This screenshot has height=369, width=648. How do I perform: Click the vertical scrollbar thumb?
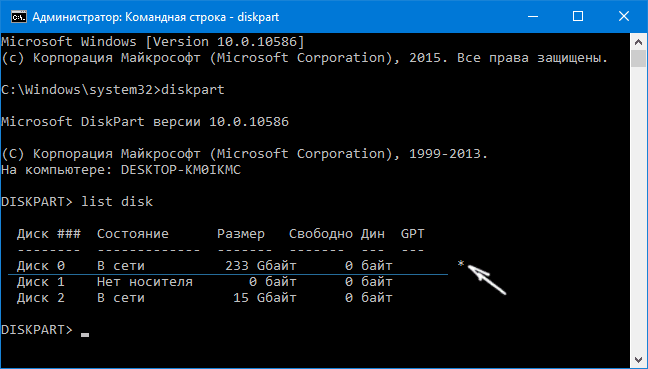(639, 58)
